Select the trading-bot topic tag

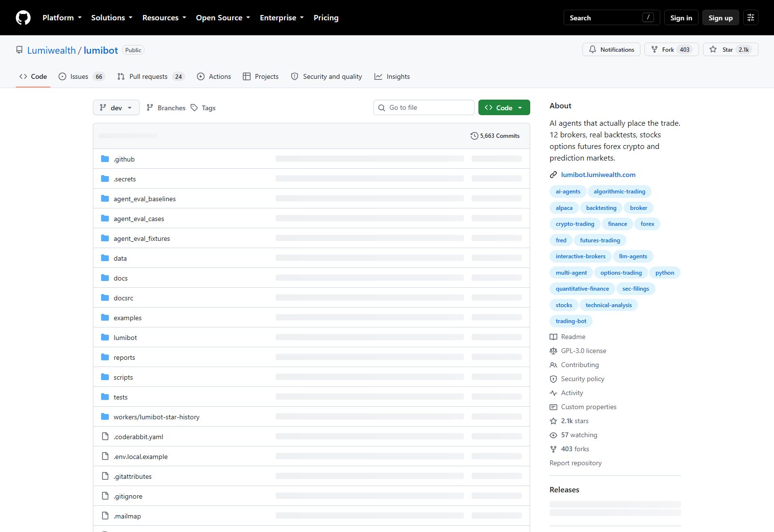pos(571,321)
